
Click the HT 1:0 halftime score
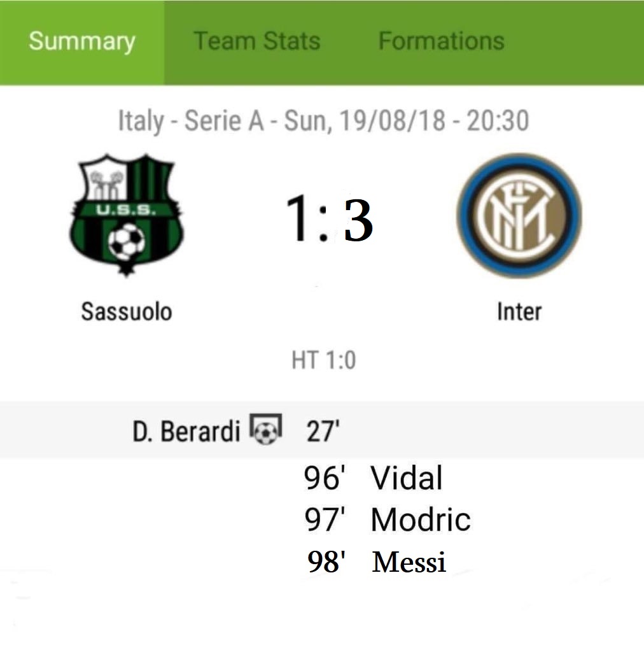coord(324,360)
